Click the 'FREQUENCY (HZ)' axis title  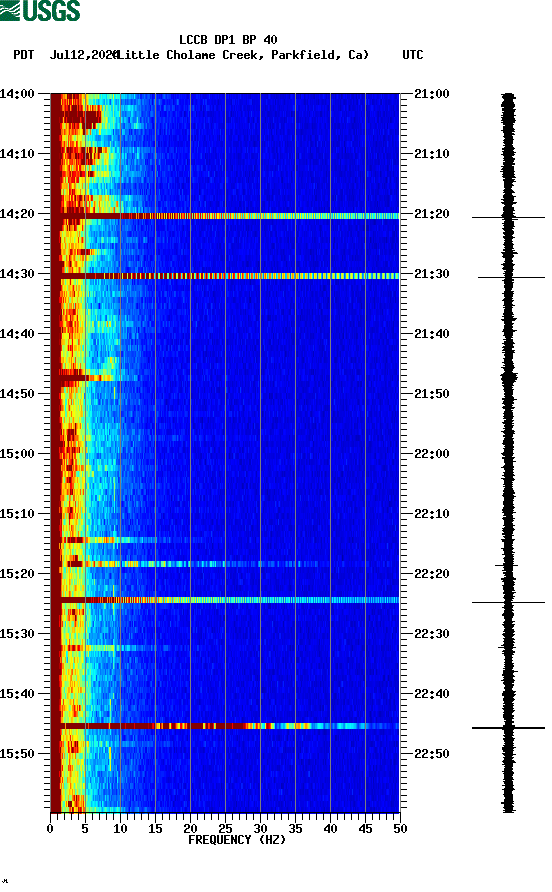[237, 840]
